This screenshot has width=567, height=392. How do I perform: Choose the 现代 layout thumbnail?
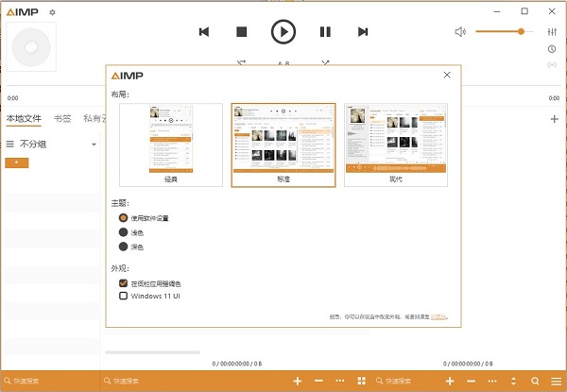396,145
